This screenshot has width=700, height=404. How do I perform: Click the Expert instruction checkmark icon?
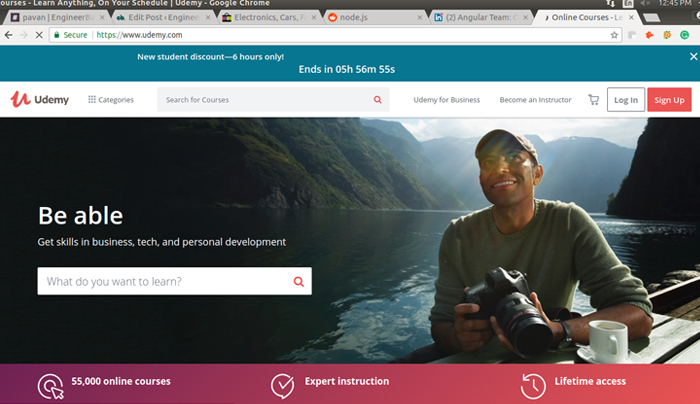tap(282, 386)
